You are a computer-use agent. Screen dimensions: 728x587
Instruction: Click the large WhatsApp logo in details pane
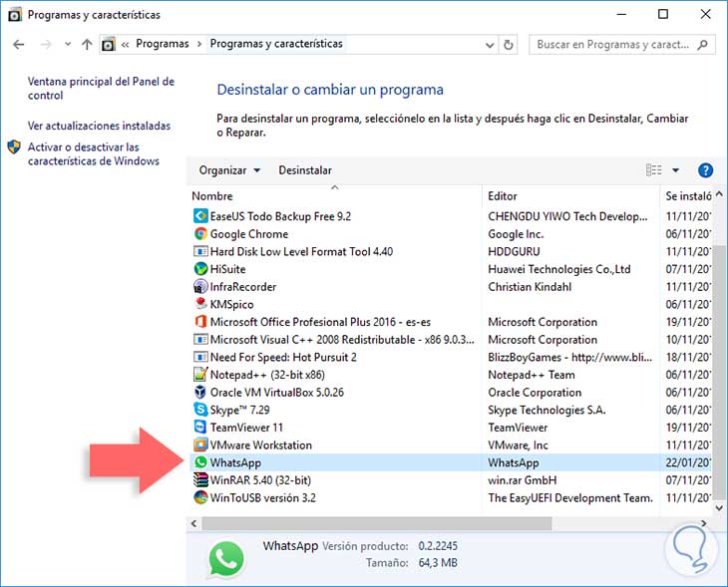pyautogui.click(x=226, y=559)
